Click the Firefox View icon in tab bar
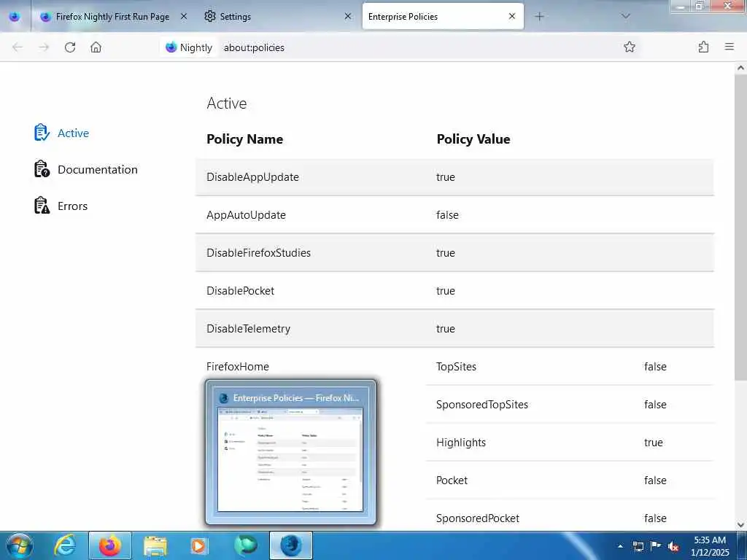Screen dimensions: 747x560 (x=15, y=16)
